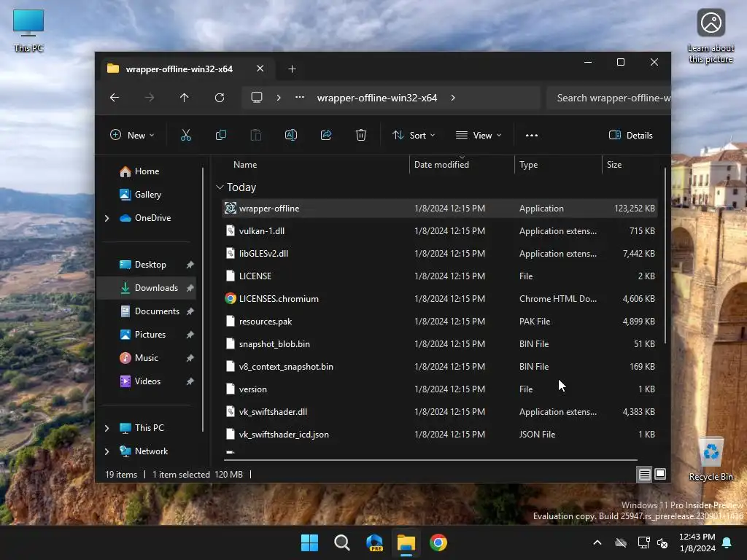This screenshot has height=560, width=747.
Task: Switch to large thumbnails view icon
Action: tap(660, 474)
